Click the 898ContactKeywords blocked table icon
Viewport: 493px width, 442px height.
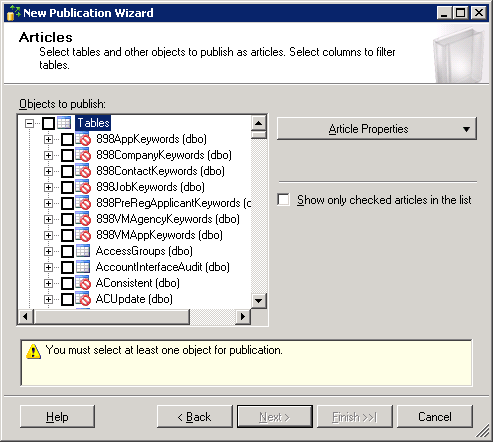(x=83, y=171)
